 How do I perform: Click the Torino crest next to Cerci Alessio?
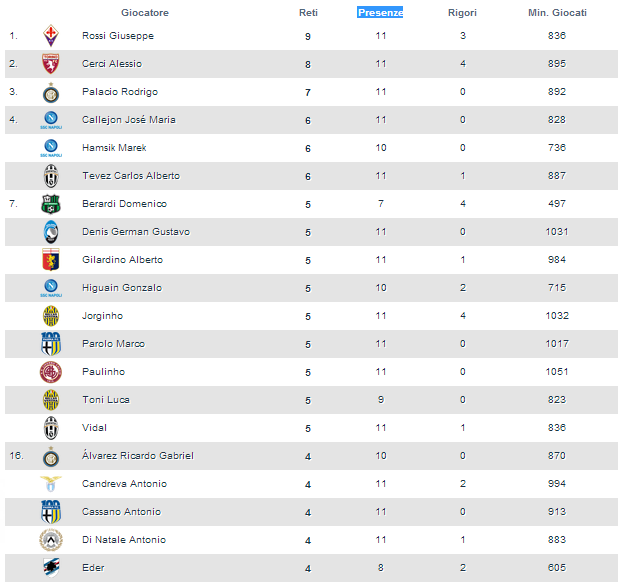[x=50, y=64]
